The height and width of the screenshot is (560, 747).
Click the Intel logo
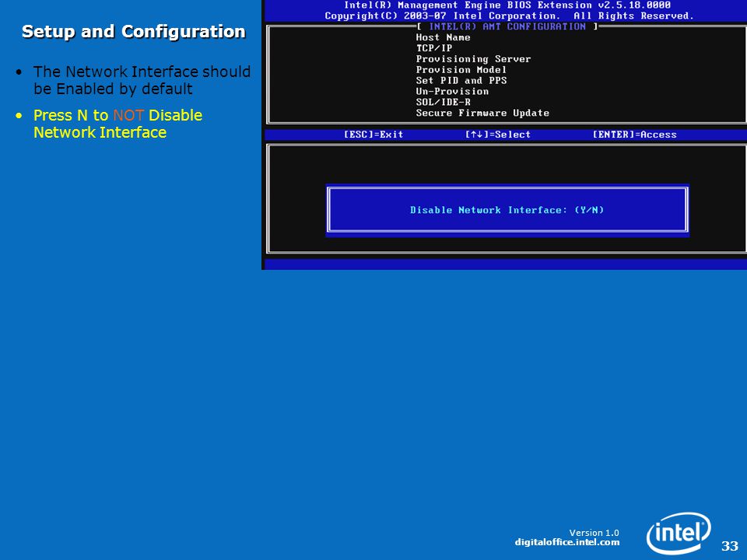tap(679, 533)
